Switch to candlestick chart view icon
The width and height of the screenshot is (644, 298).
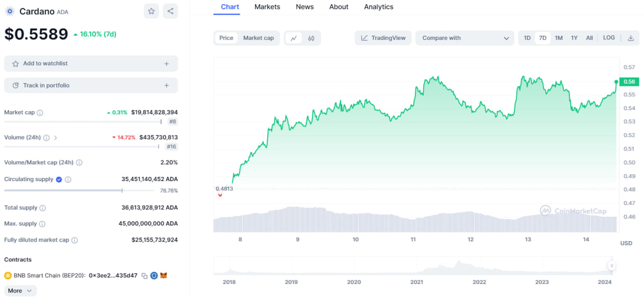coord(311,38)
